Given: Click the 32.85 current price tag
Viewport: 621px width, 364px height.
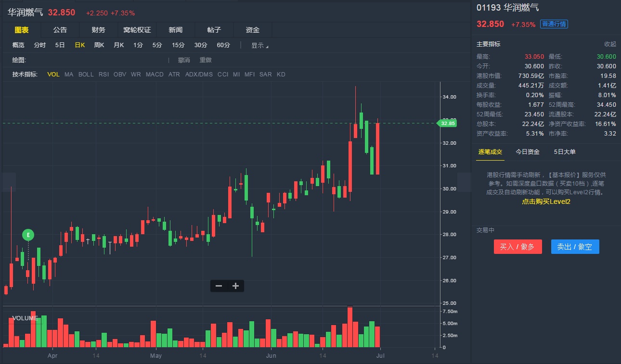Looking at the screenshot, I should click(447, 124).
